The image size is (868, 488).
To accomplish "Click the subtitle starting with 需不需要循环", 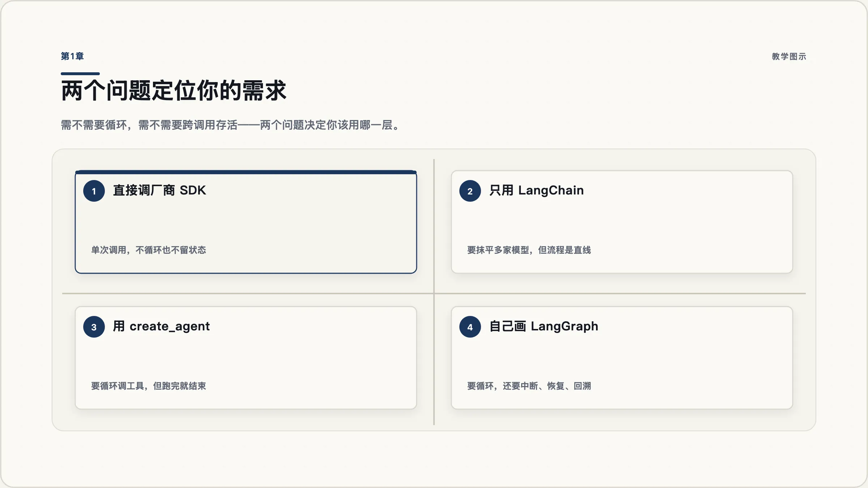I will coord(230,125).
